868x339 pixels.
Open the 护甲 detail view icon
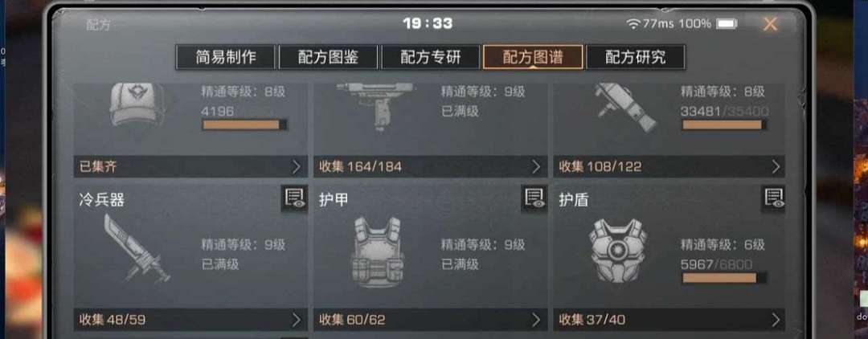coord(534,198)
